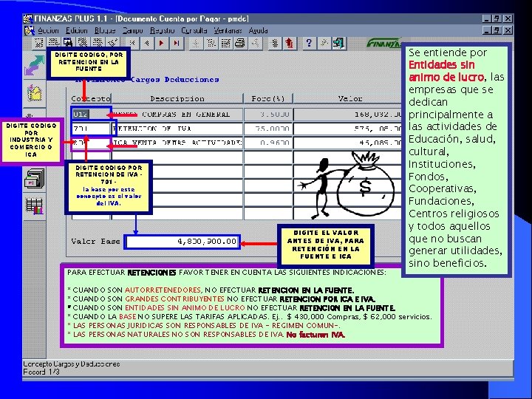
Task: Open the Bloque menu
Action: (x=105, y=30)
